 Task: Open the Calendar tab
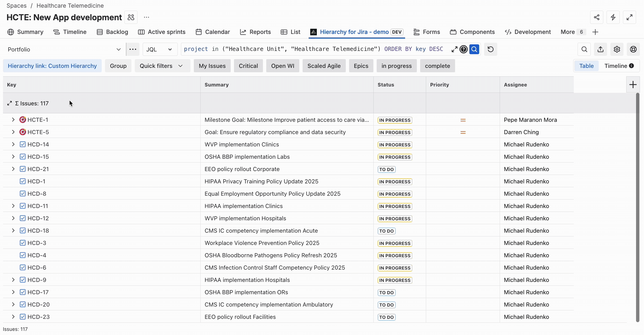pos(213,32)
